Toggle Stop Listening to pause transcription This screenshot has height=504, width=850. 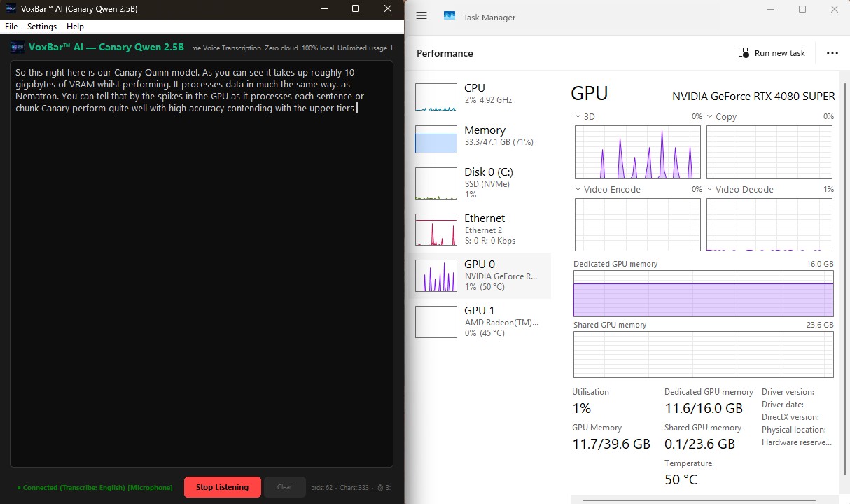(222, 486)
